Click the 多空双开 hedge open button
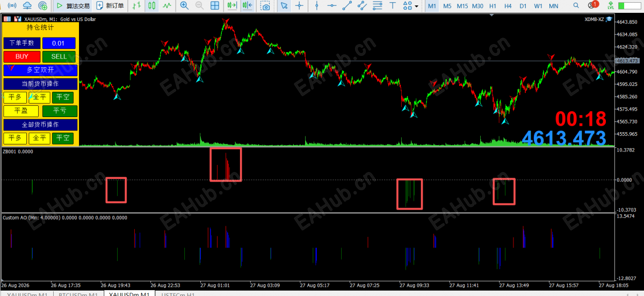644x296 pixels. [x=40, y=70]
